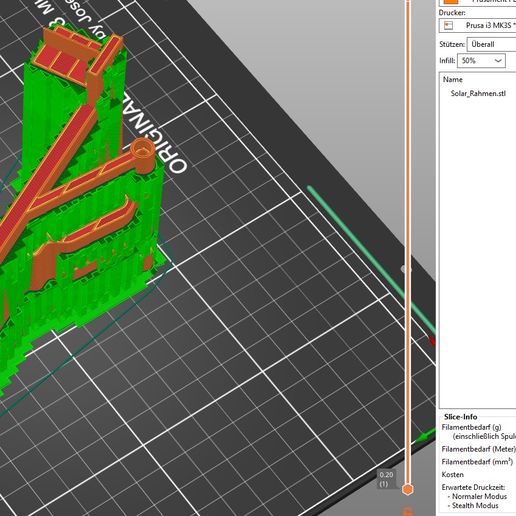Click the Name column header
This screenshot has width=516, height=516.
pos(453,79)
